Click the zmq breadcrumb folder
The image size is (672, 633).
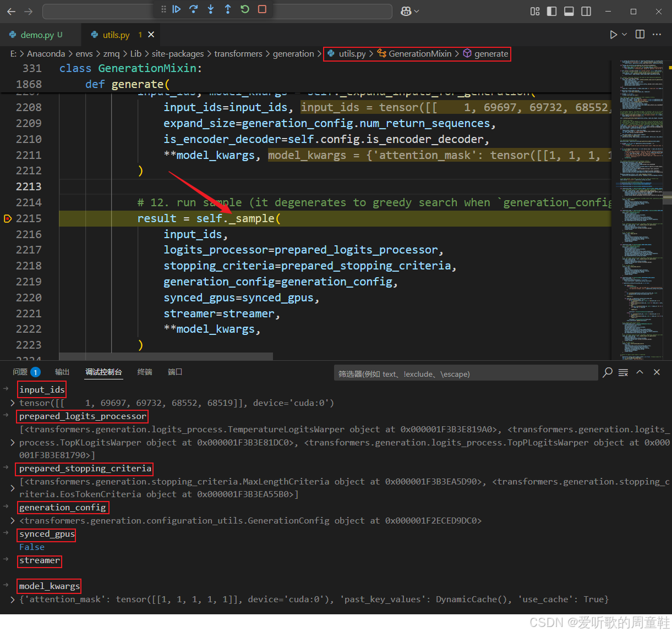(x=111, y=54)
